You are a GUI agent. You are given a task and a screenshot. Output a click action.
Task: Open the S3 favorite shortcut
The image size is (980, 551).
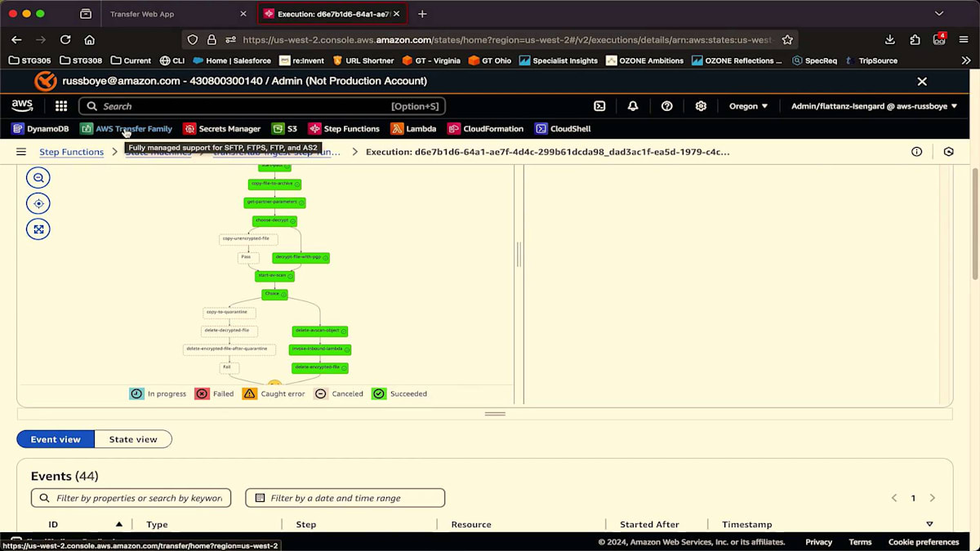tap(285, 129)
